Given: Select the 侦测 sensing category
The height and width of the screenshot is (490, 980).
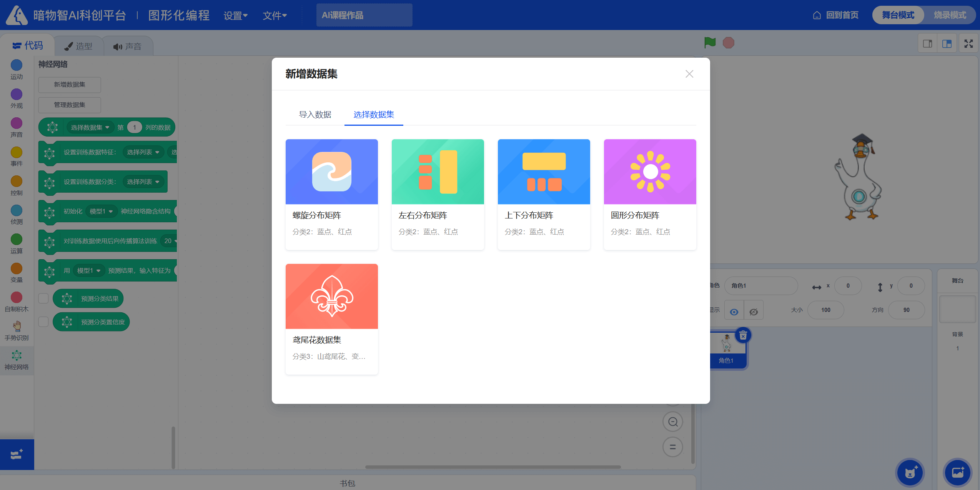Looking at the screenshot, I should (17, 215).
